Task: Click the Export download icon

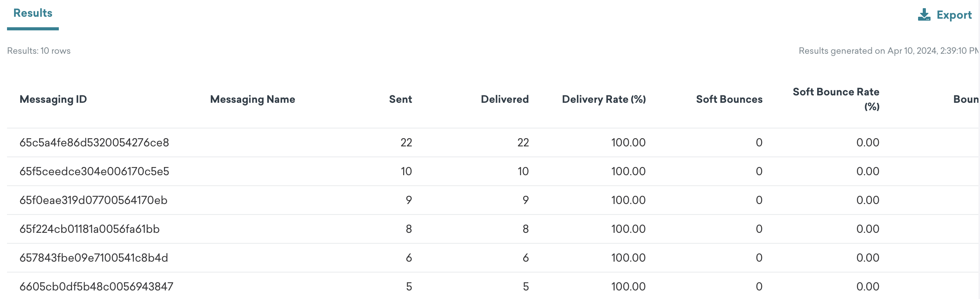Action: tap(924, 15)
